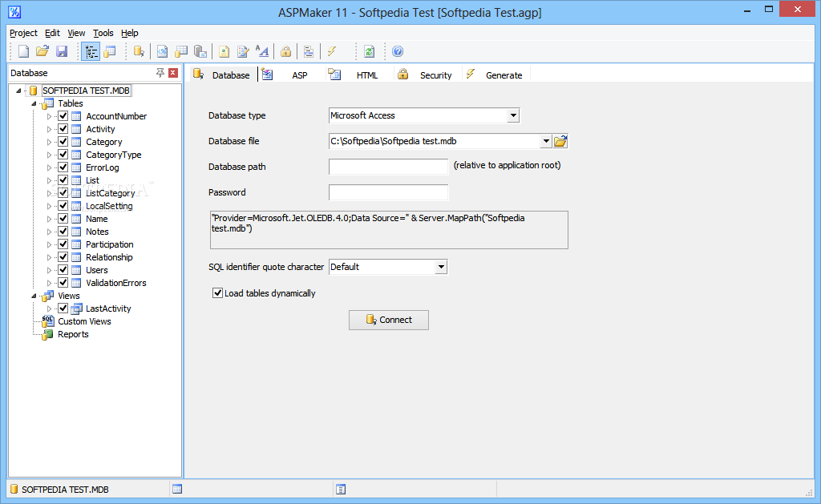Select the Reports node in the tree
Screen dimensions: 821x504
(x=73, y=334)
